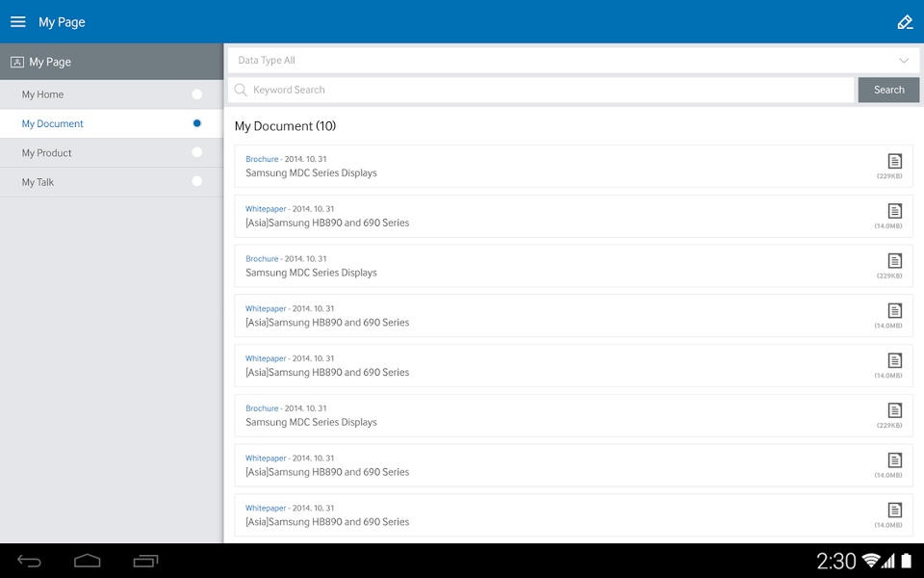This screenshot has width=924, height=578.
Task: Tap the Android back navigation icon
Action: pos(29,561)
